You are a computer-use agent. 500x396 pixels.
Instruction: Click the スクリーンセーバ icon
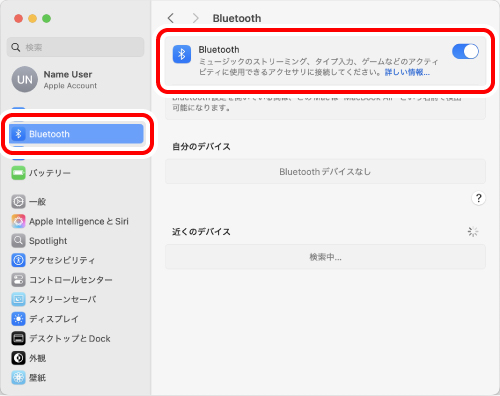coord(18,299)
